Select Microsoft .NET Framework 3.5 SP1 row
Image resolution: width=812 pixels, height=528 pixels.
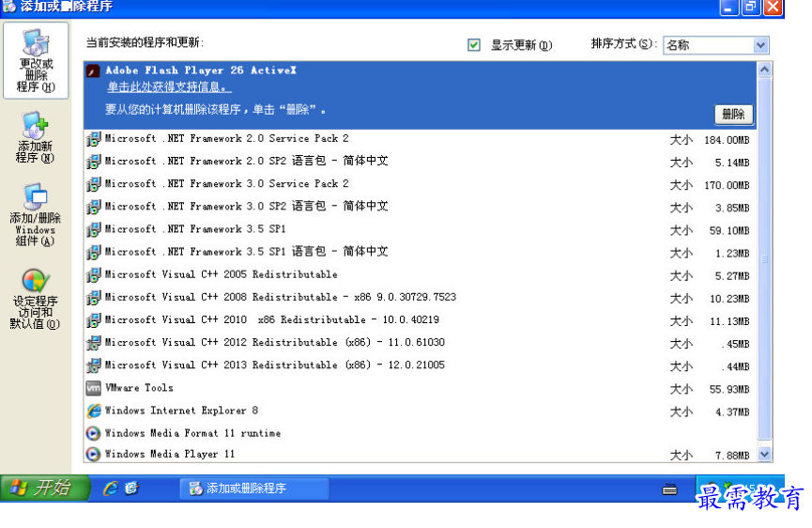pyautogui.click(x=420, y=229)
